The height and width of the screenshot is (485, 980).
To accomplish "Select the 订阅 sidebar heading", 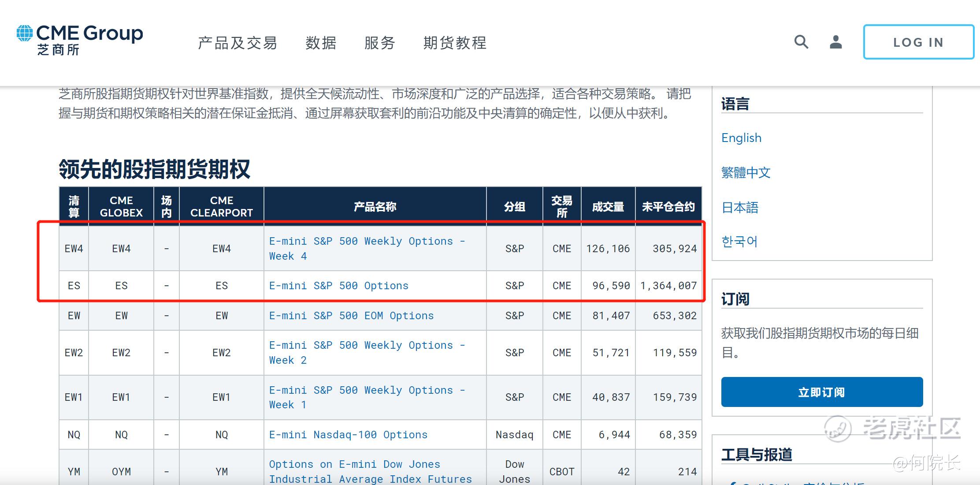I will pyautogui.click(x=735, y=299).
